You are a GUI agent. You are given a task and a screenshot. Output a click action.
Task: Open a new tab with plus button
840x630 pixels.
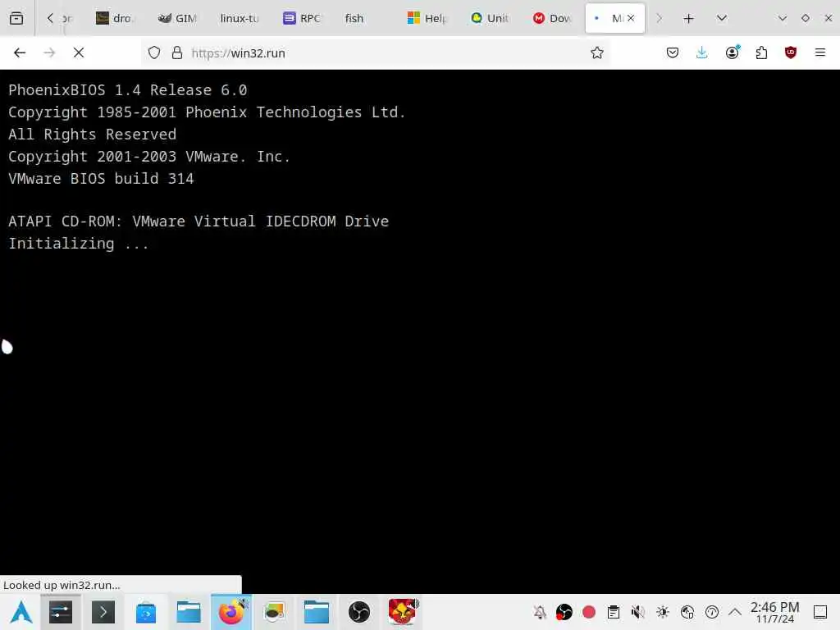tap(688, 19)
